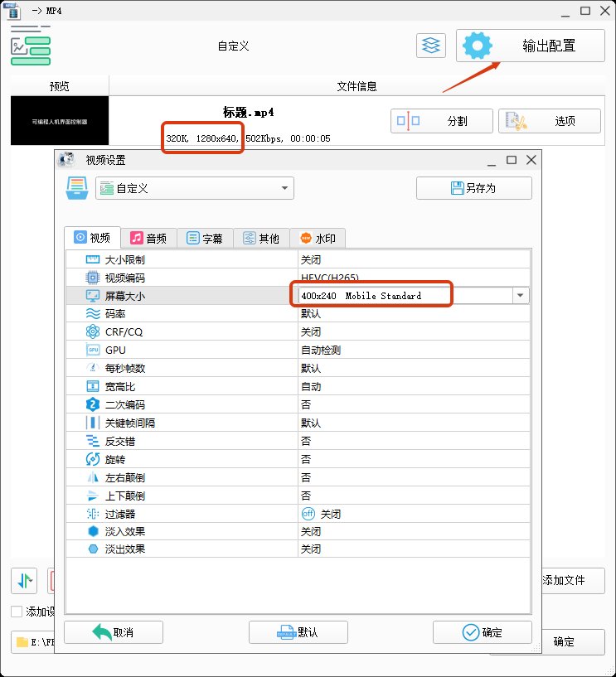The image size is (616, 677).
Task: Toggle the 过滤器 off switch
Action: coord(308,514)
